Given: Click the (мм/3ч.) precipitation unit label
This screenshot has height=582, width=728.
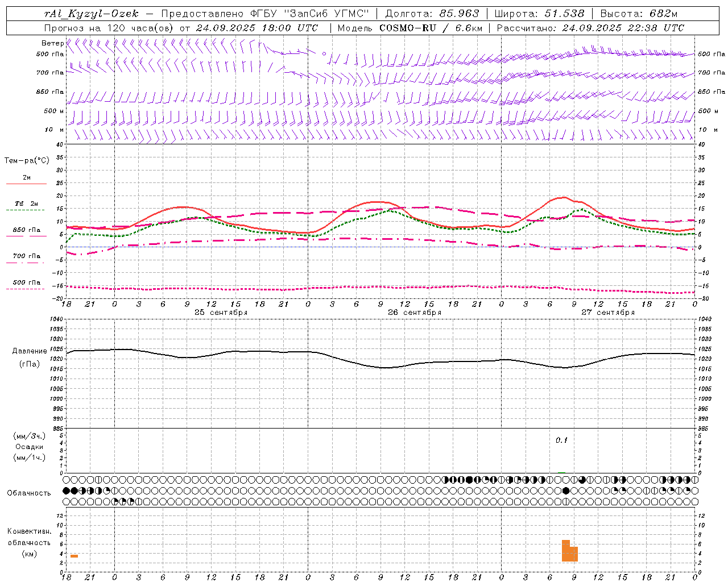Looking at the screenshot, I should [x=30, y=436].
